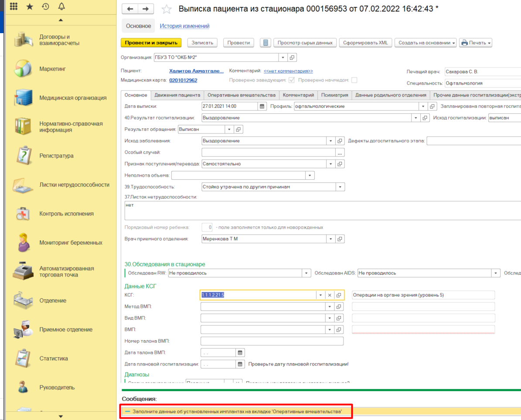Image resolution: width=521 pixels, height=420 pixels.
Task: Open the history clock icon
Action: (45, 7)
